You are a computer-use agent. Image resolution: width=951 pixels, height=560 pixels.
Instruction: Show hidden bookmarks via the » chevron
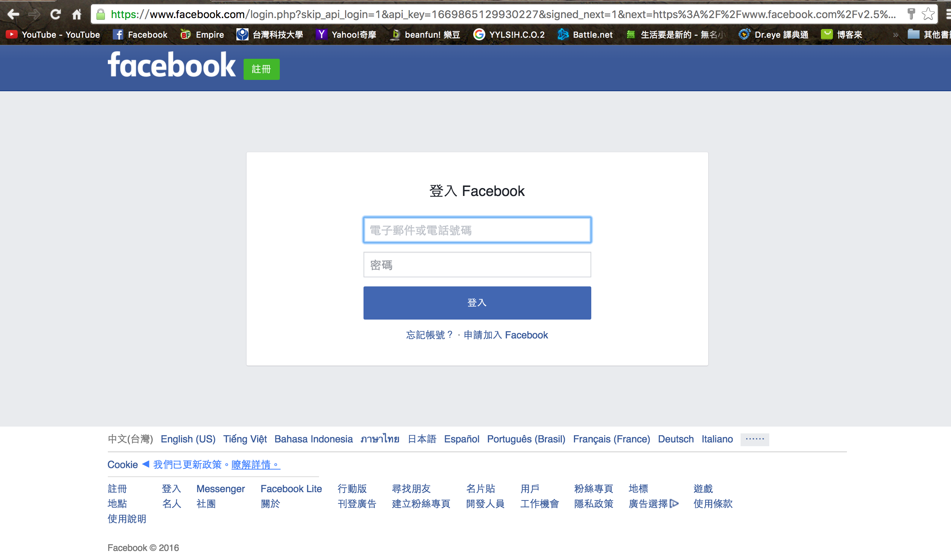tap(896, 34)
